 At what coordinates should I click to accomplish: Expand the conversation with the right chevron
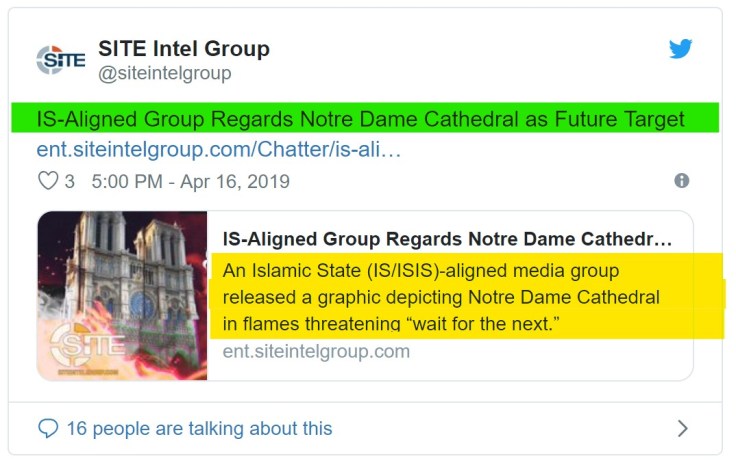tap(682, 428)
